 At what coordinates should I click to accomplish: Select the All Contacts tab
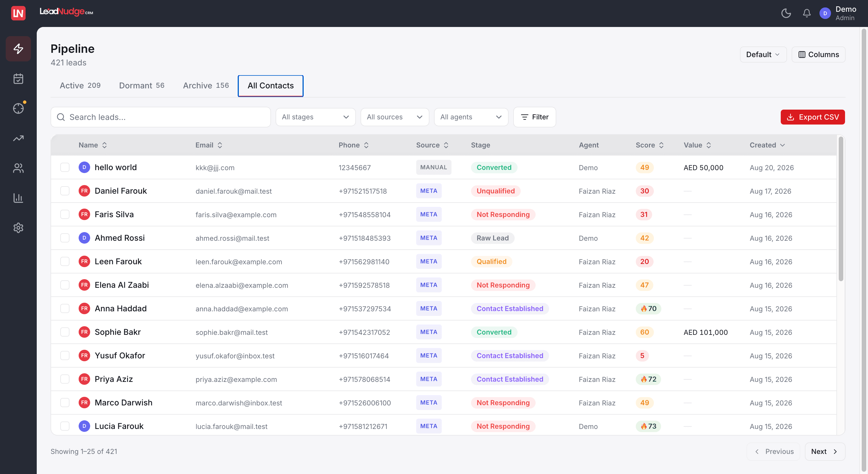tap(271, 86)
